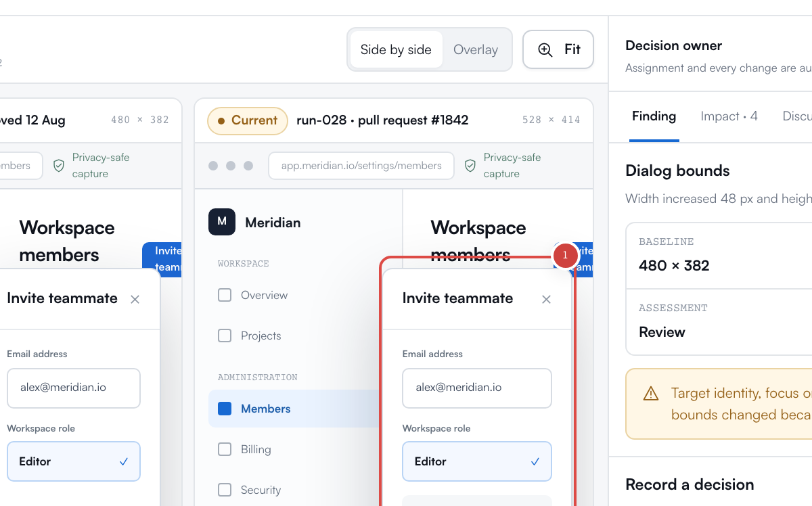Image resolution: width=812 pixels, height=506 pixels.
Task: Open the Finding tab
Action: pos(654,116)
